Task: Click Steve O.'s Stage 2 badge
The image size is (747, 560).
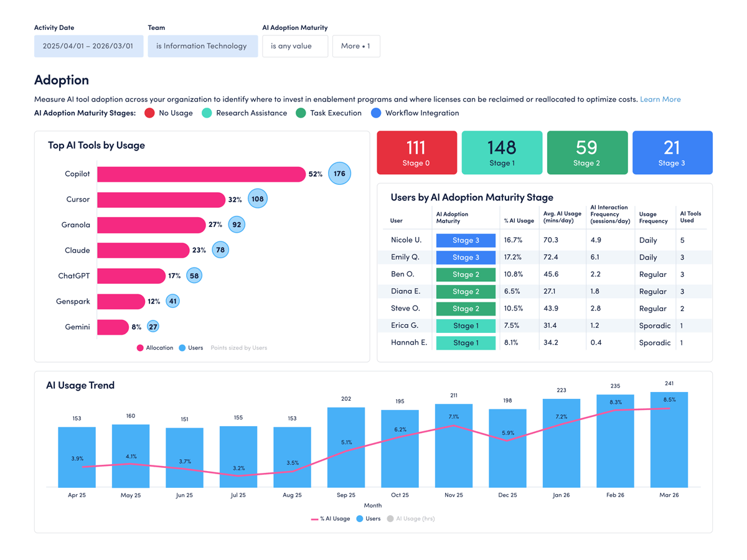Action: (466, 309)
